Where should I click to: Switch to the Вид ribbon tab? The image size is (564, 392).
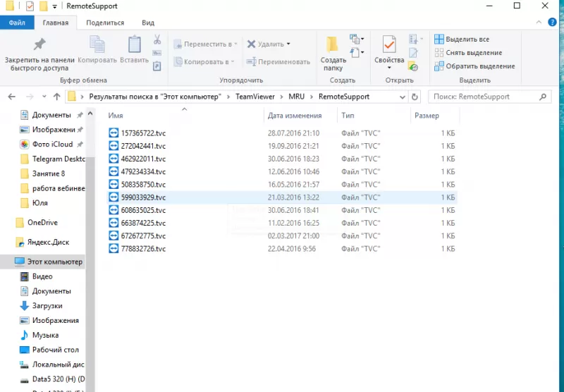click(x=148, y=23)
